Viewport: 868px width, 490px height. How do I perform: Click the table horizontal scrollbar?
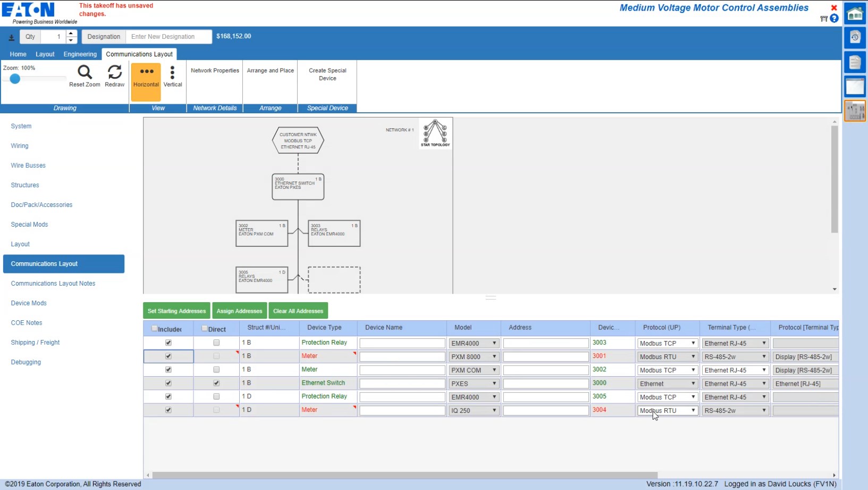click(405, 475)
